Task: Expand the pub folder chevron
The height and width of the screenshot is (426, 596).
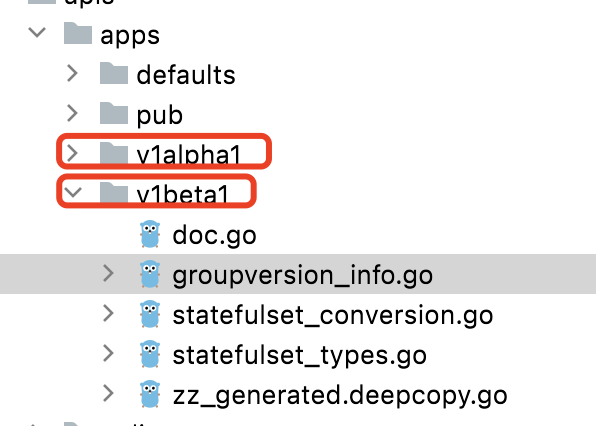Action: tap(72, 113)
